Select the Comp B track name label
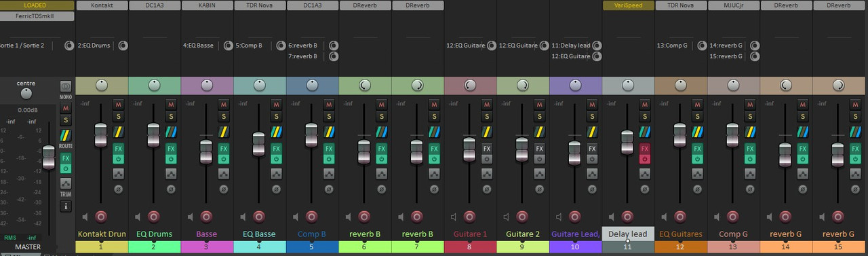The height and width of the screenshot is (256, 868). 312,234
